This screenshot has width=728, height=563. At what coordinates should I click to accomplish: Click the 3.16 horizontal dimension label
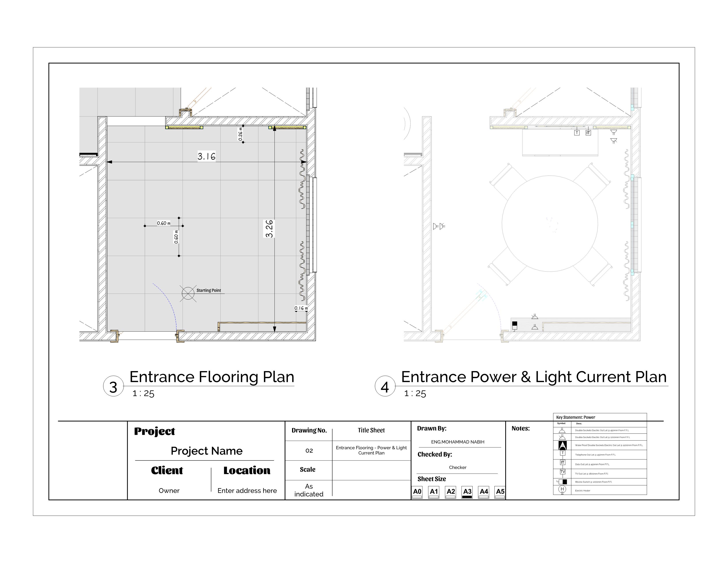[206, 156]
